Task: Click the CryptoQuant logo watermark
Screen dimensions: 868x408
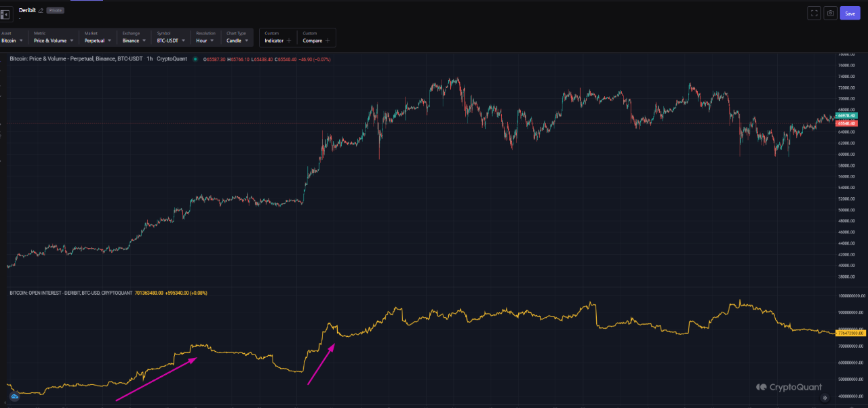Action: pos(789,387)
